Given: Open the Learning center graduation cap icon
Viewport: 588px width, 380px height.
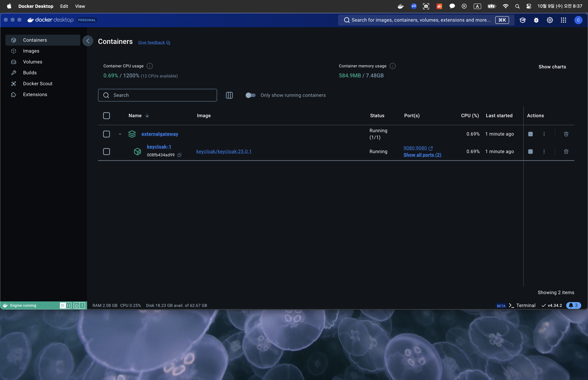Looking at the screenshot, I should 522,20.
